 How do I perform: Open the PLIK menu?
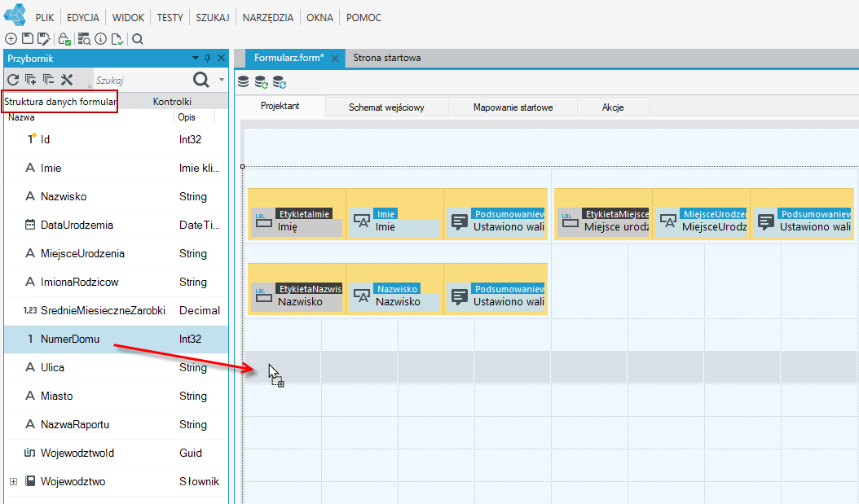coord(45,18)
